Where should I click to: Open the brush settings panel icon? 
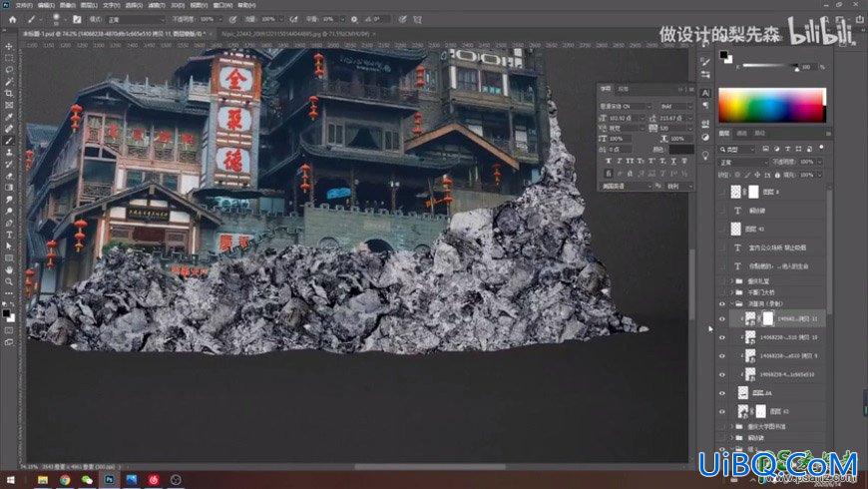[x=77, y=19]
